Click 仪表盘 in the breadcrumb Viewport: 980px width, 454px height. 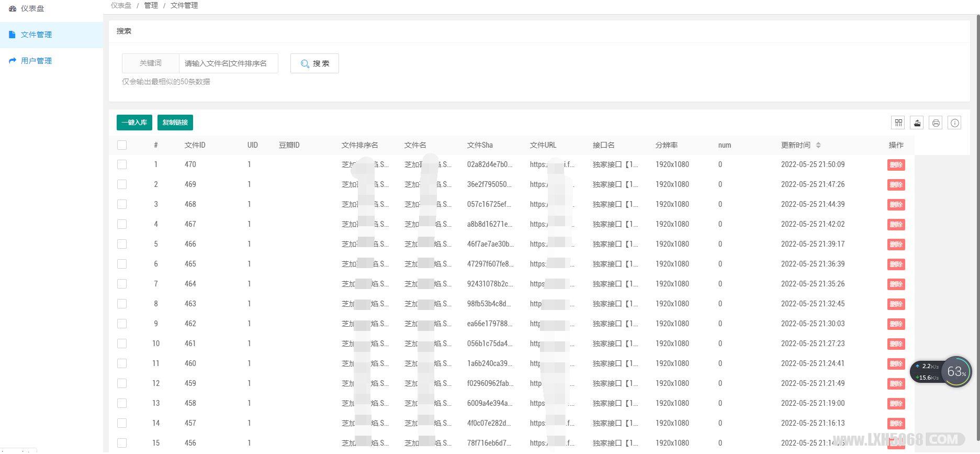pos(121,5)
